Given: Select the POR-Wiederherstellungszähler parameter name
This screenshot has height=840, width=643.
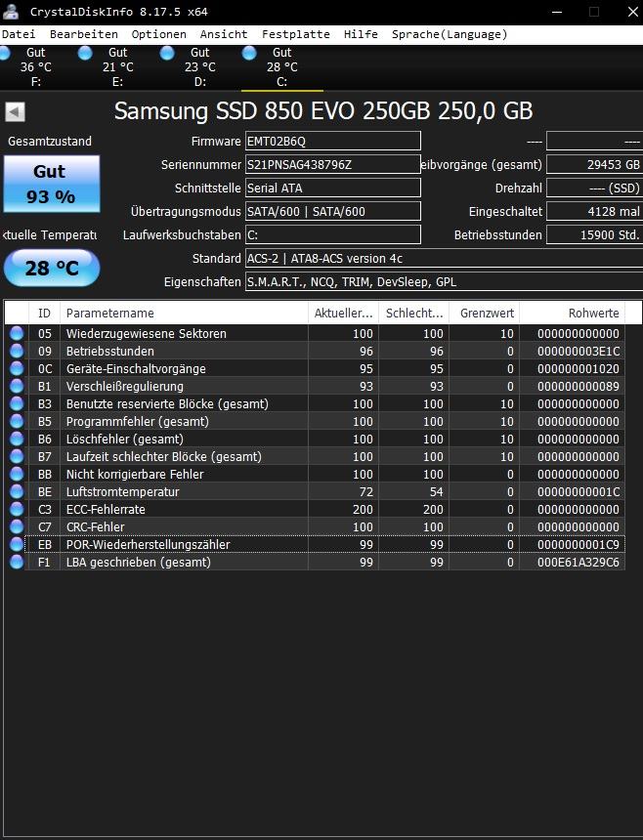Looking at the screenshot, I should [148, 544].
